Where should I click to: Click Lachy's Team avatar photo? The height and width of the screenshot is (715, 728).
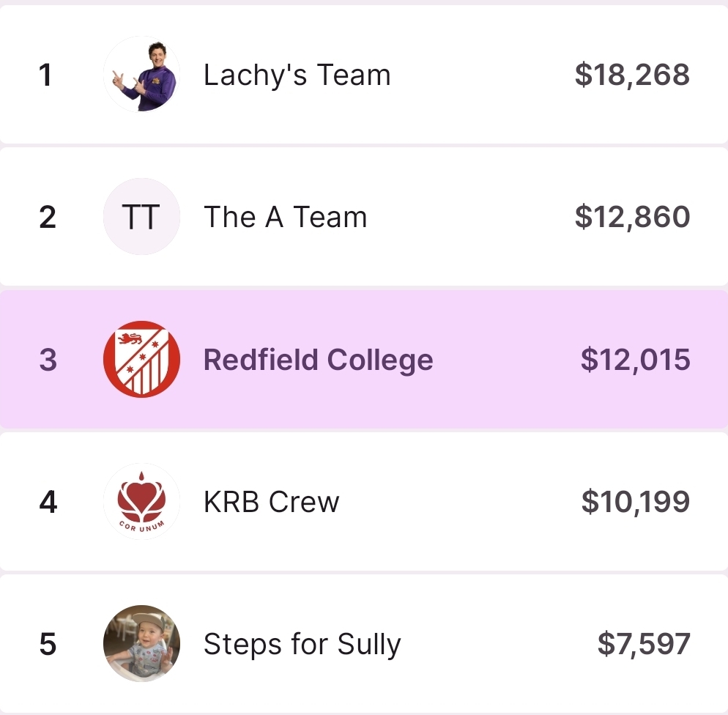141,75
